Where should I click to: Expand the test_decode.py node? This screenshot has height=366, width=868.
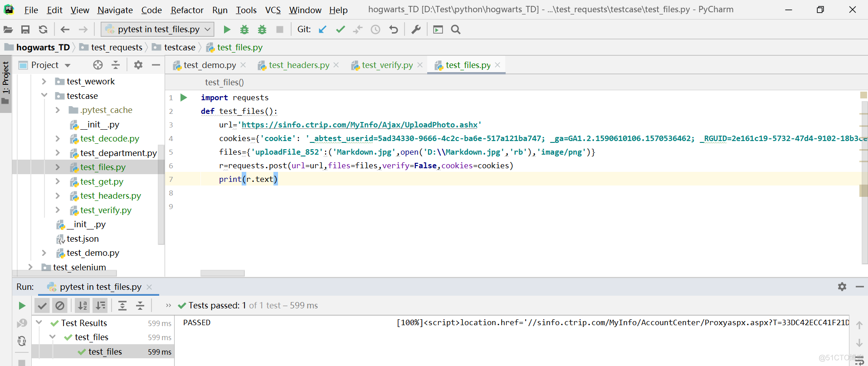[x=58, y=139]
